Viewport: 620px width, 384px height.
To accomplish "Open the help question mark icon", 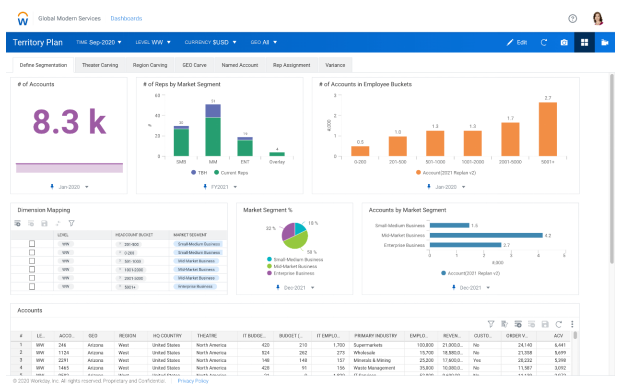I will click(x=572, y=18).
